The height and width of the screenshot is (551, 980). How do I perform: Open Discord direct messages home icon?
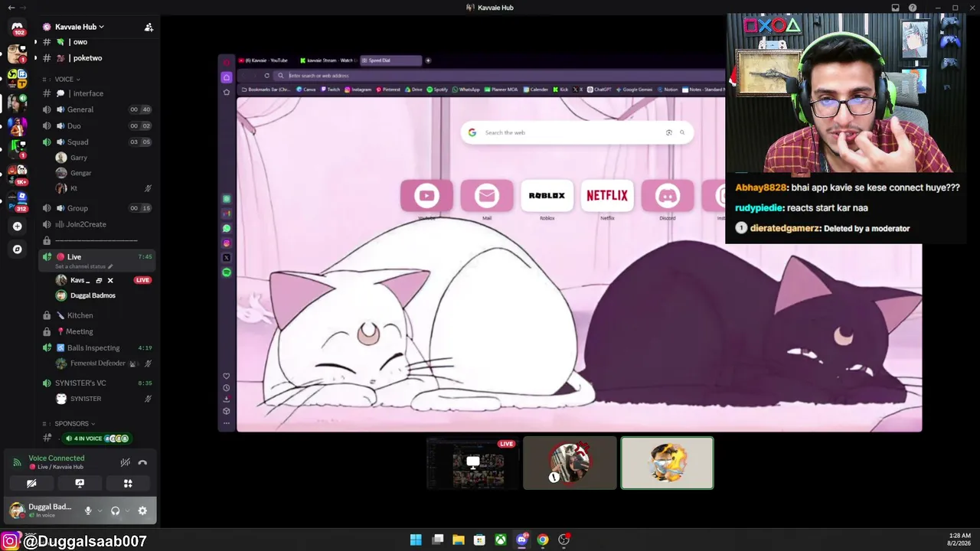[x=17, y=28]
